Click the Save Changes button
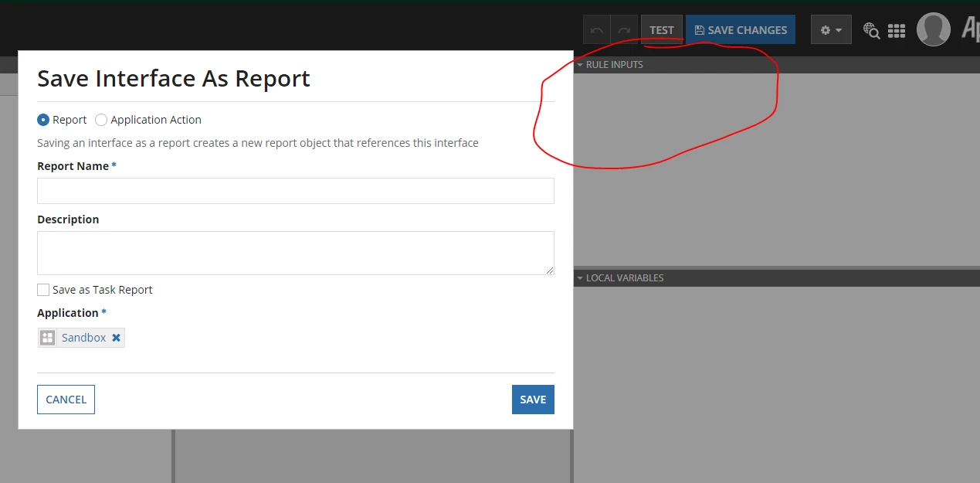Screen dimensions: 980x483 point(741,30)
